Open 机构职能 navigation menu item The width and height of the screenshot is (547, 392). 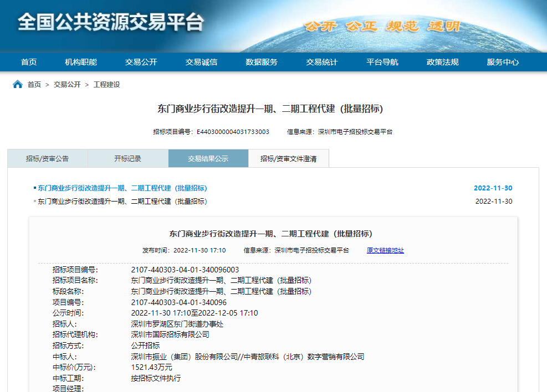tap(81, 62)
